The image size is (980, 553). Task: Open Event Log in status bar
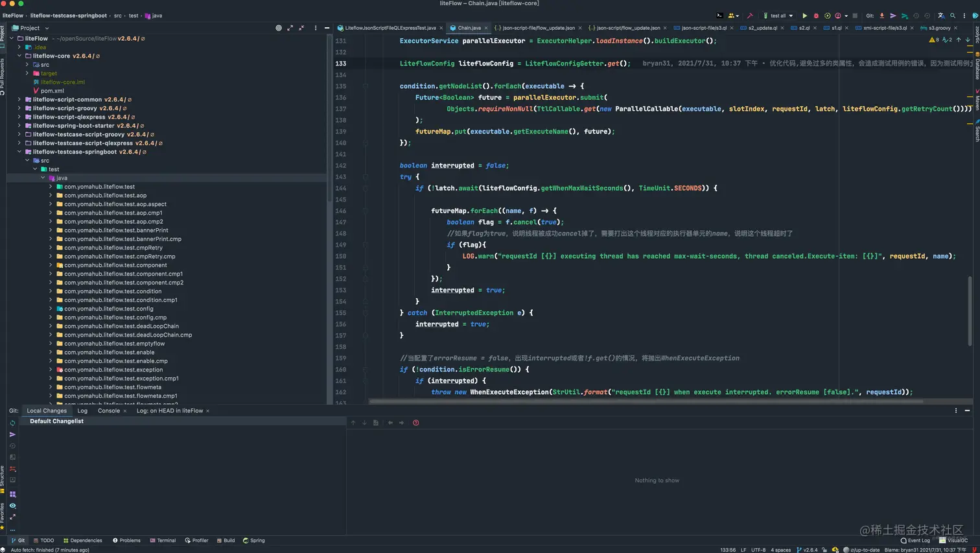point(915,540)
